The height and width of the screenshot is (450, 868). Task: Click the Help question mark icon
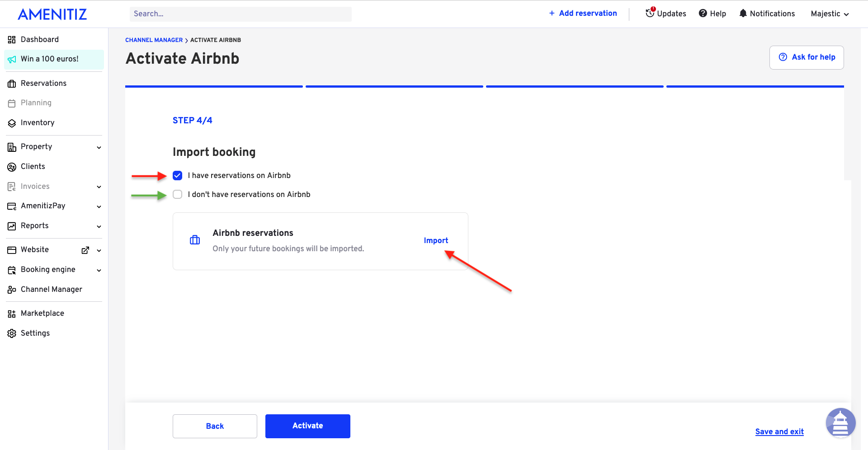coord(703,13)
